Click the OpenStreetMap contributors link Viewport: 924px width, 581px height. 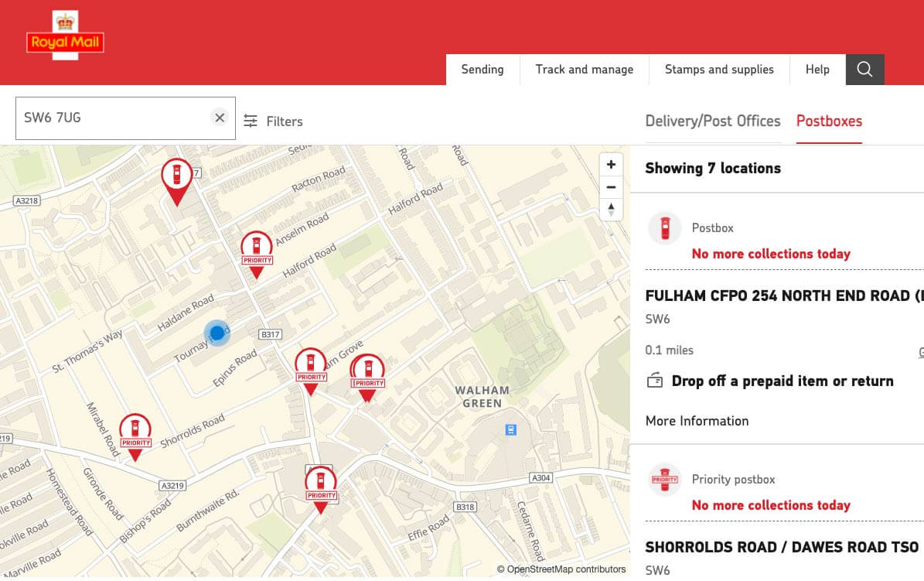click(561, 569)
